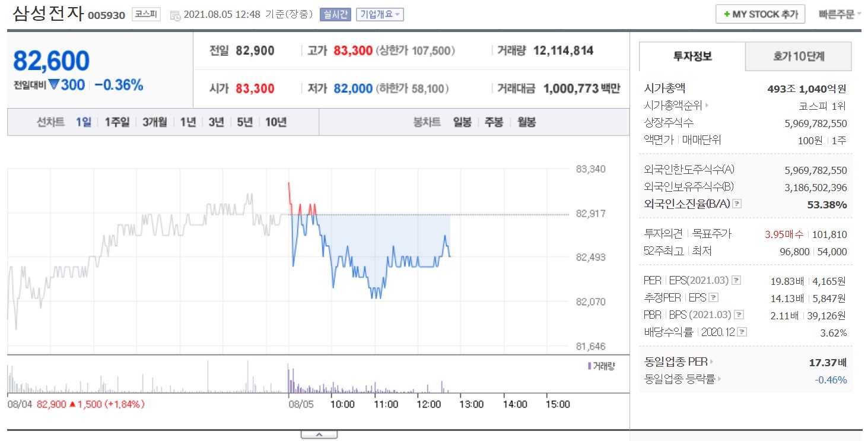Choose the 5년 chart period

click(244, 122)
